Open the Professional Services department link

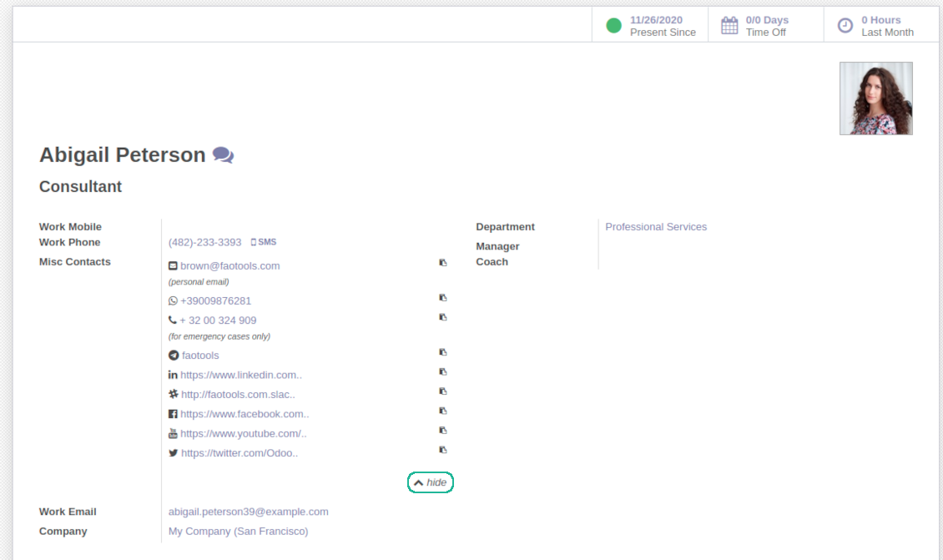point(656,227)
